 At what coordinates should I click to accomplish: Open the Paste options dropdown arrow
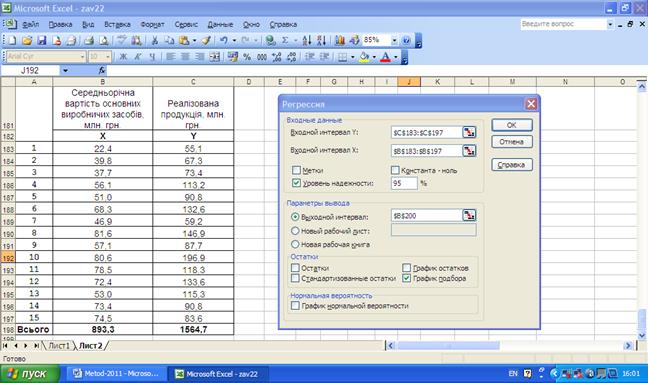pos(194,40)
